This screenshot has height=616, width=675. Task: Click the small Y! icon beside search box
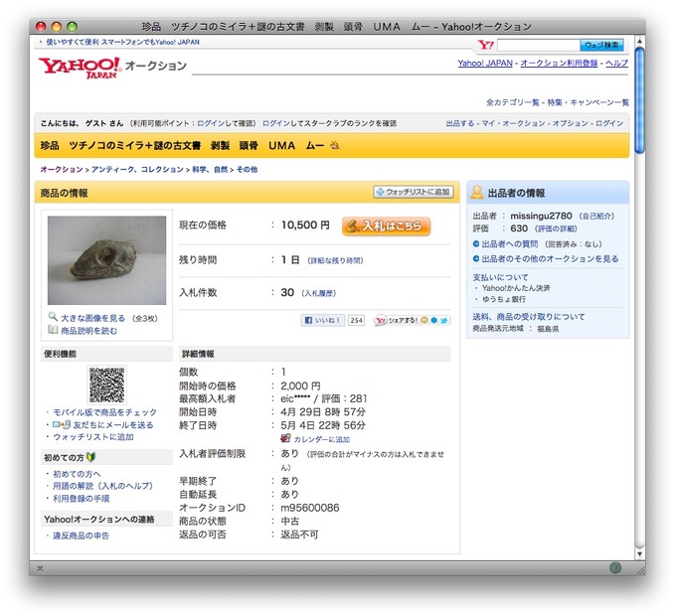point(485,45)
